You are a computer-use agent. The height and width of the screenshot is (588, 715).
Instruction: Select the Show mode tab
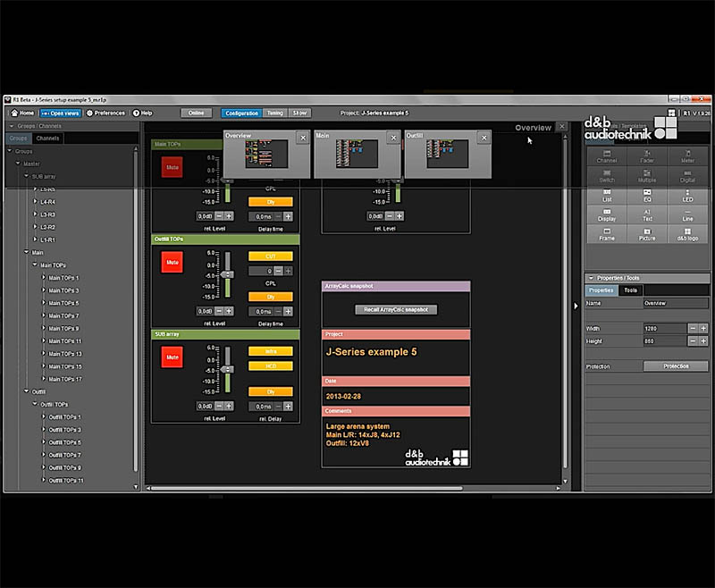point(299,113)
